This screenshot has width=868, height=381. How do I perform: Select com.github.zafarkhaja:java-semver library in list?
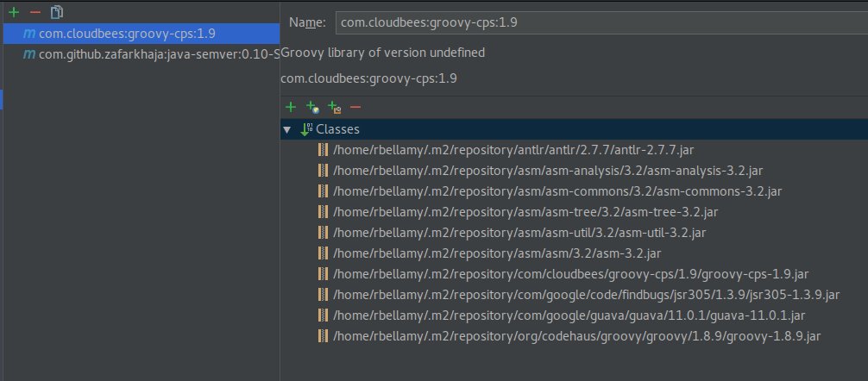click(142, 54)
